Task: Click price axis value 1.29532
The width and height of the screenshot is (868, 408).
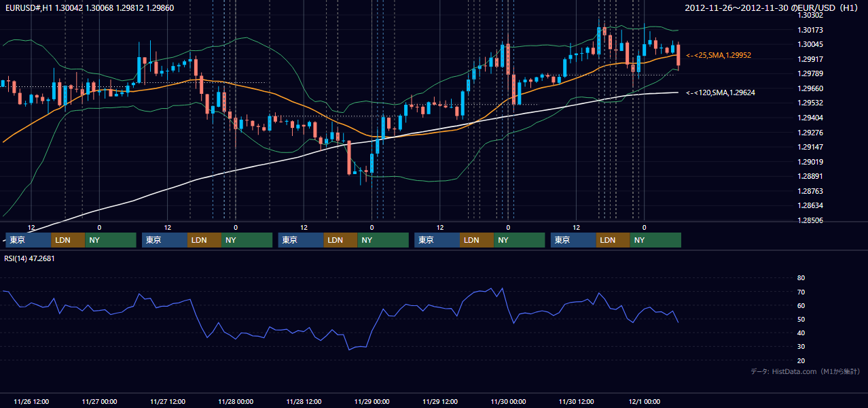Action: tap(810, 103)
